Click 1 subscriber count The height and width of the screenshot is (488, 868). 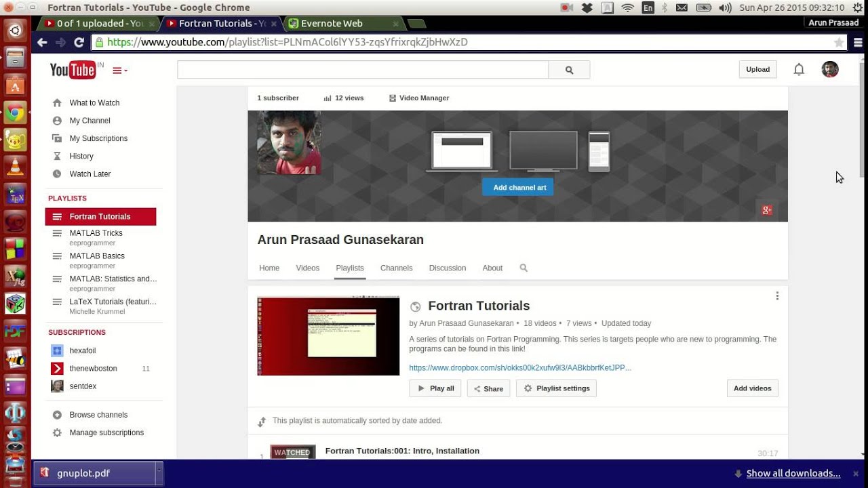click(278, 98)
